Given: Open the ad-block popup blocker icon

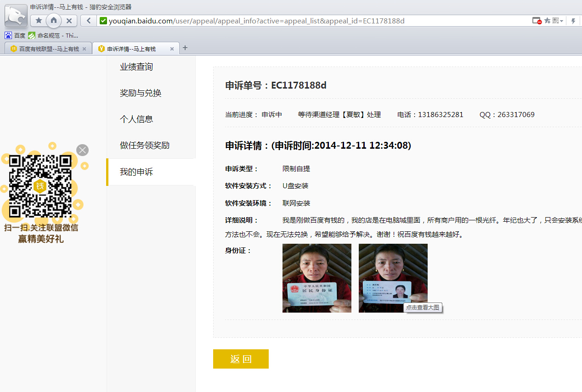Looking at the screenshot, I should (x=537, y=21).
